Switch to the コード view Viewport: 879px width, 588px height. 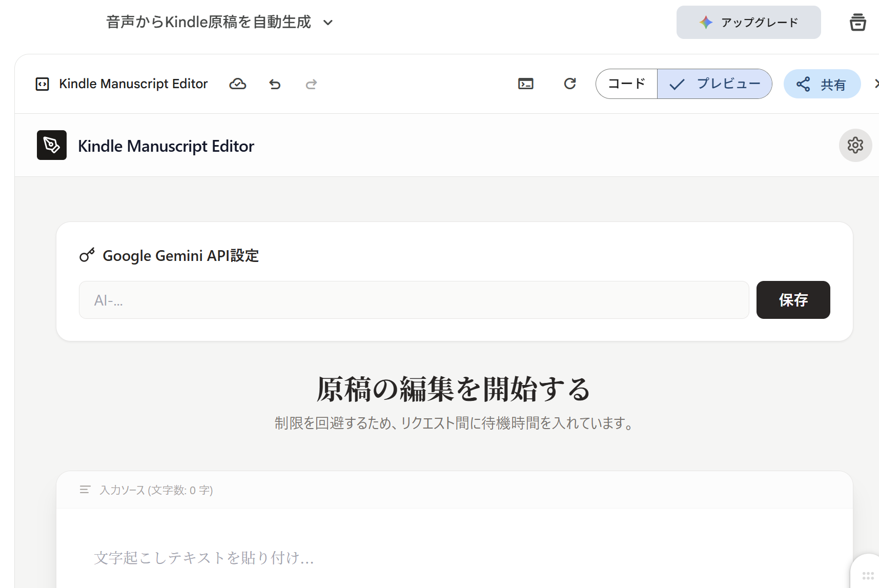coord(626,84)
